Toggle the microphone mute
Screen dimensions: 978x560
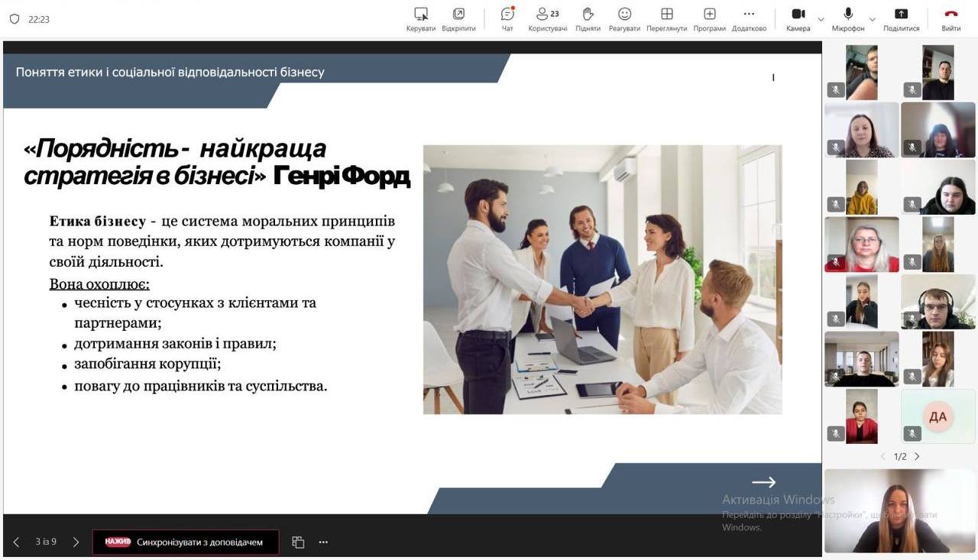click(x=848, y=18)
